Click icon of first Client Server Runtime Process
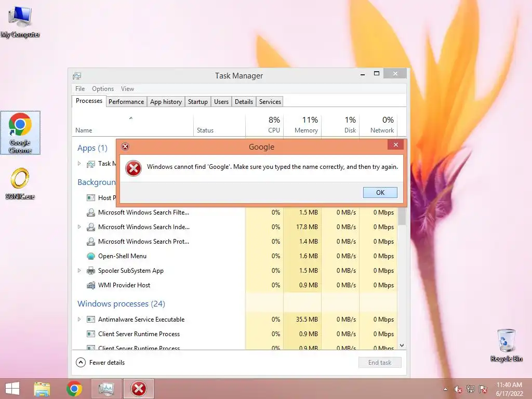The image size is (532, 399). tap(90, 334)
